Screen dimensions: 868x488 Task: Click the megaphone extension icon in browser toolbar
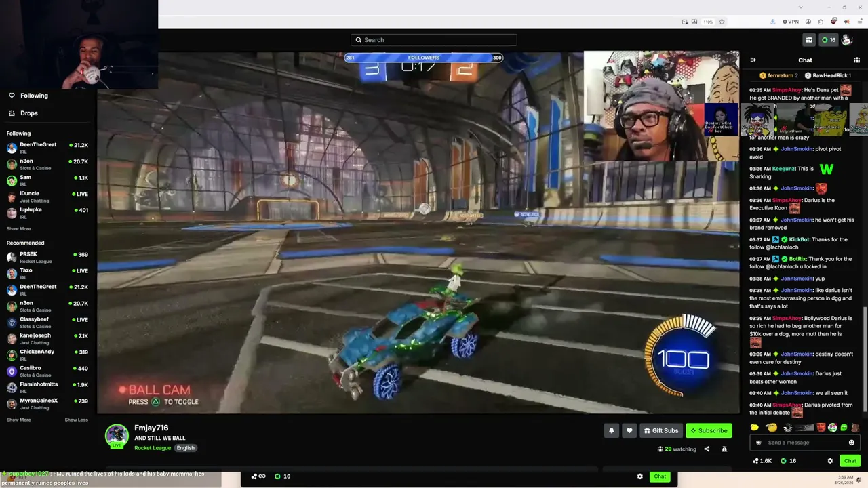tap(846, 22)
